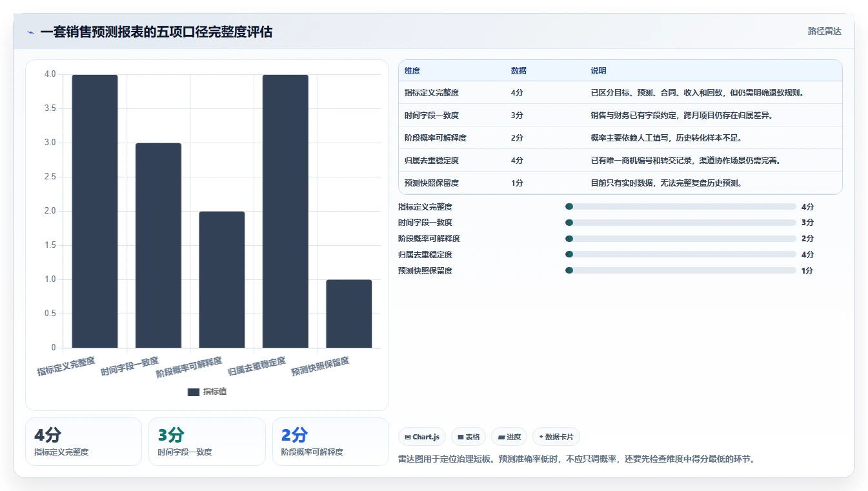Screen dimensions: 868x491
Task: Select table cell 指标定义完整度 in 维度 column
Action: [x=432, y=93]
